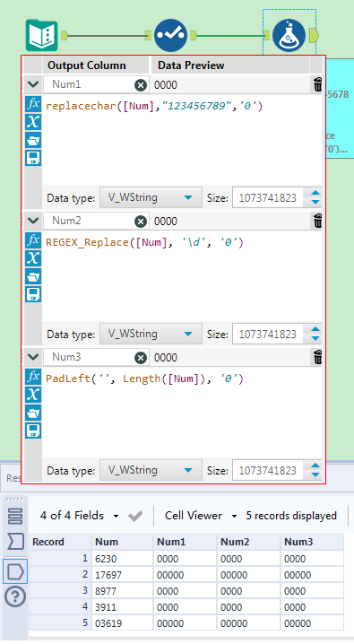354x644 pixels.
Task: Open the fx functions list for Num3
Action: [33, 377]
